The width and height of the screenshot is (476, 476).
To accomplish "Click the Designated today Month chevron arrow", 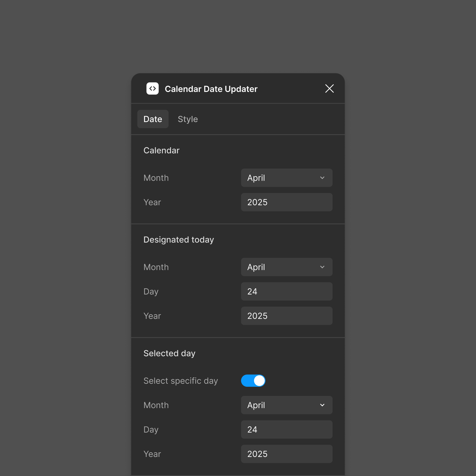I will click(x=322, y=267).
